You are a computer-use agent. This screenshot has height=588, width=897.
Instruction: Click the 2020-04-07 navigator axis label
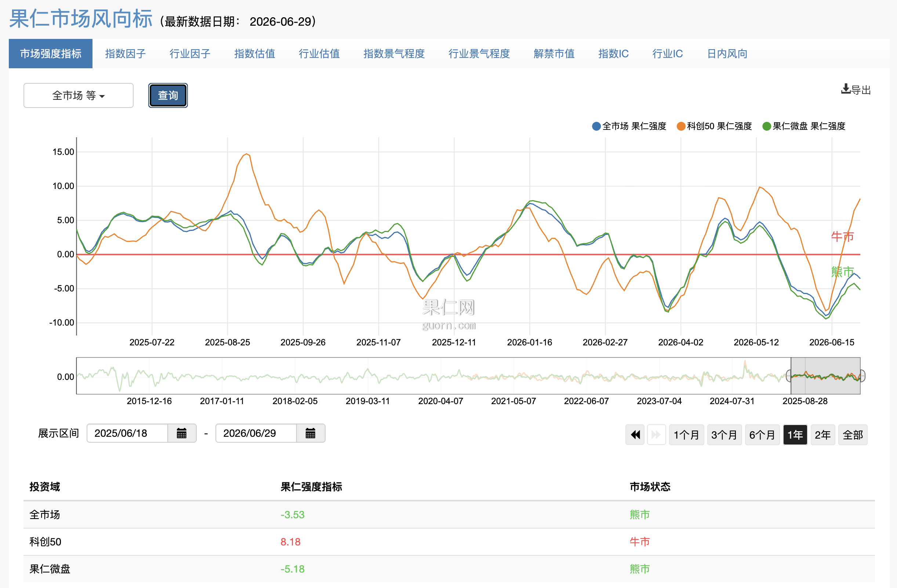pyautogui.click(x=440, y=401)
